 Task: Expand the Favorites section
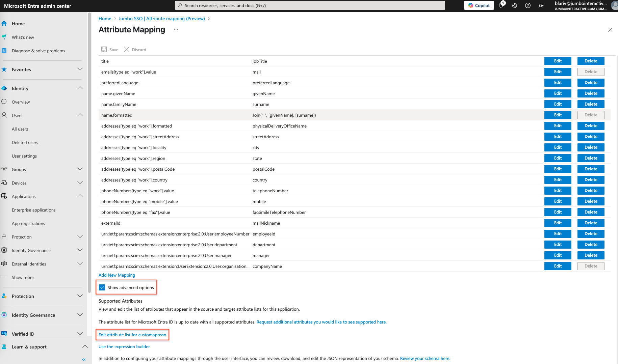tap(80, 69)
